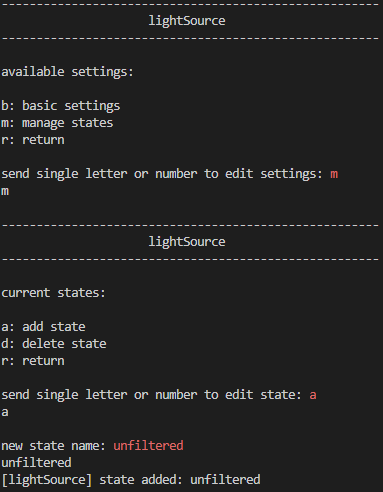Click the second lightSource header title
Image resolution: width=383 pixels, height=492 pixels.
pos(187,242)
